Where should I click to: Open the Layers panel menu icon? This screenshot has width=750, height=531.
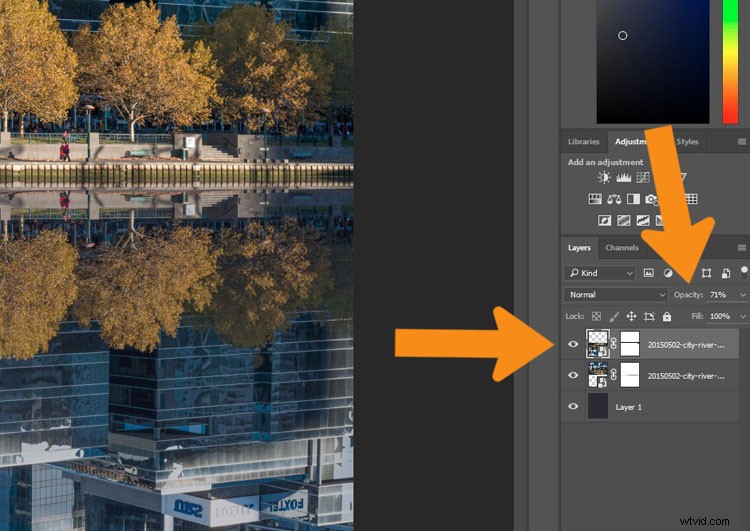click(x=742, y=248)
